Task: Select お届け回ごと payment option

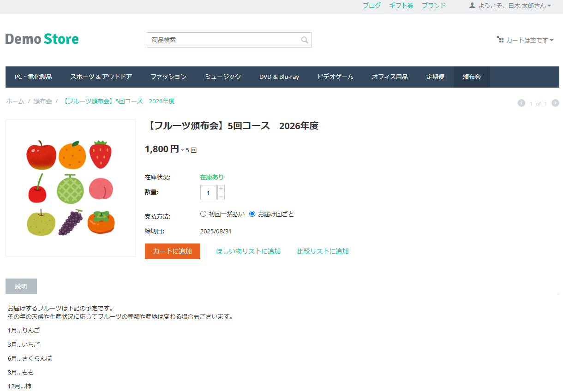Action: [252, 214]
